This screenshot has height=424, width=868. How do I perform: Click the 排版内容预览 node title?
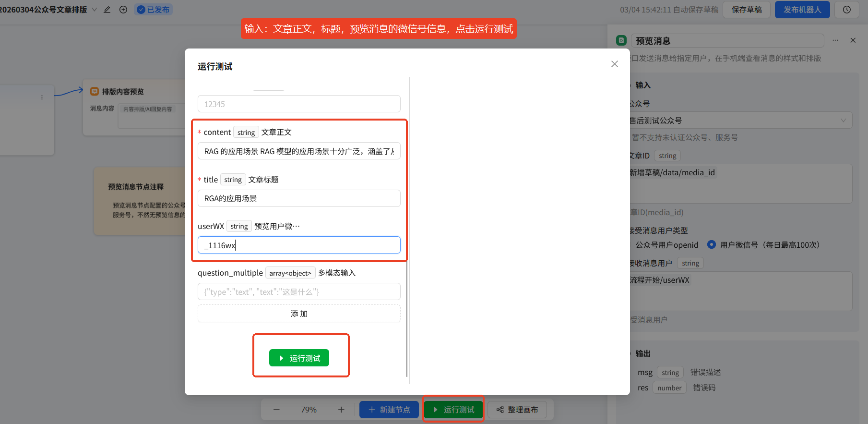click(123, 91)
